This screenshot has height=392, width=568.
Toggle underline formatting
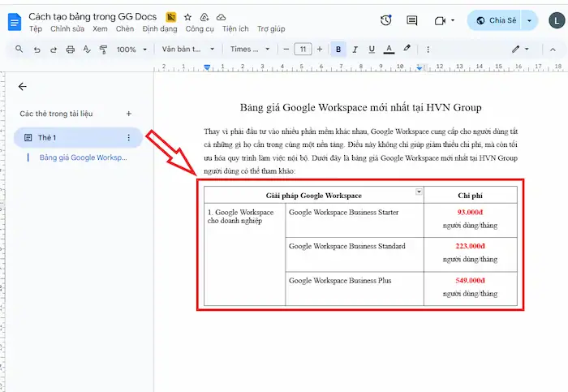pyautogui.click(x=372, y=50)
